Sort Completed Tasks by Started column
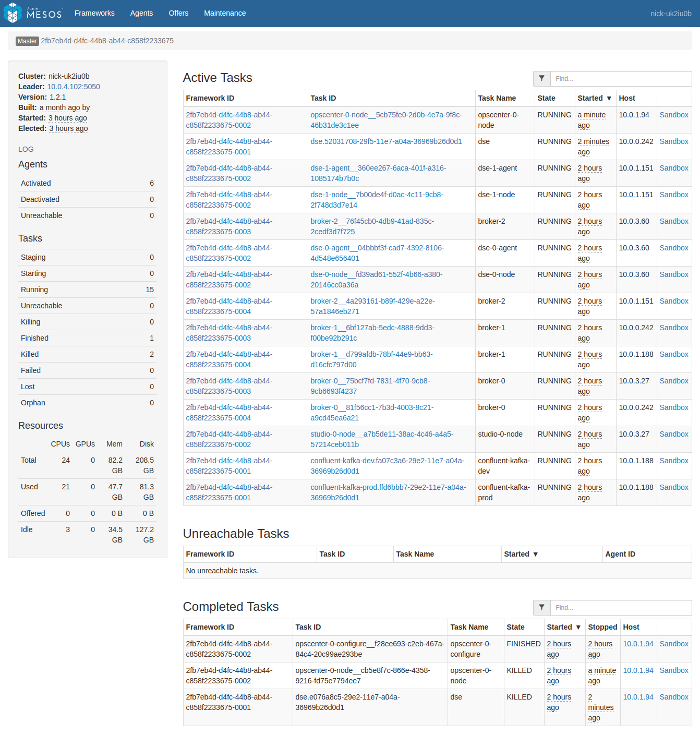The height and width of the screenshot is (735, 700). pos(563,627)
